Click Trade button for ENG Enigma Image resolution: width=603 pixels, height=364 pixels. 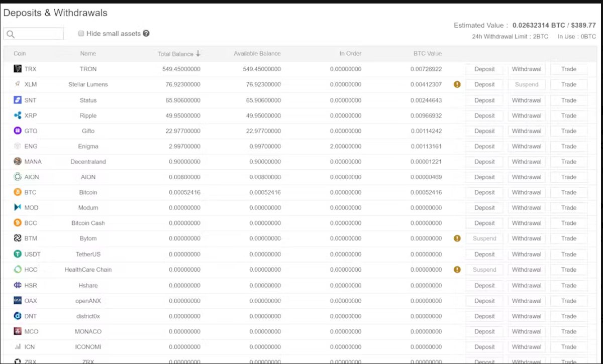pyautogui.click(x=569, y=147)
